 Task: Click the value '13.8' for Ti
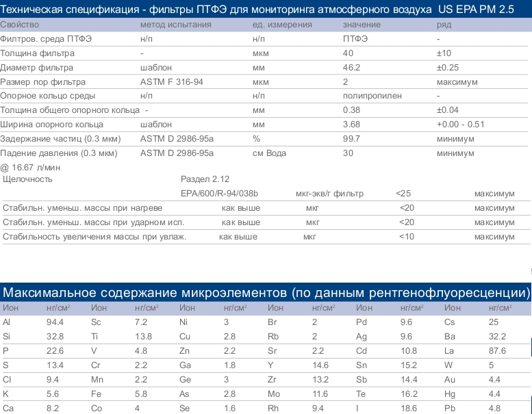click(x=143, y=337)
